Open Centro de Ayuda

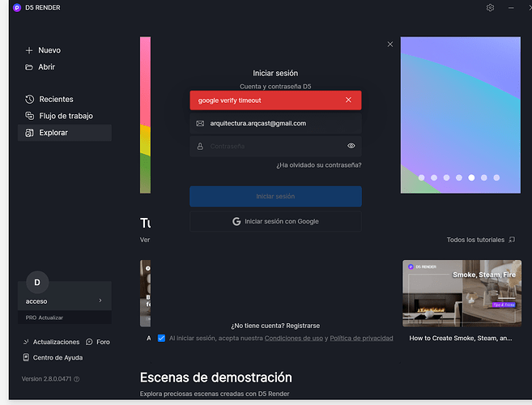[x=53, y=357]
